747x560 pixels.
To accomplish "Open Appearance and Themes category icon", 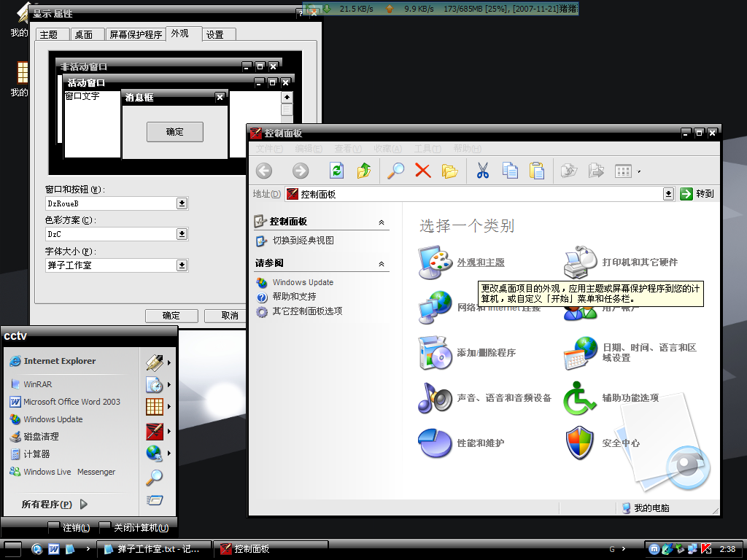I will coord(435,262).
